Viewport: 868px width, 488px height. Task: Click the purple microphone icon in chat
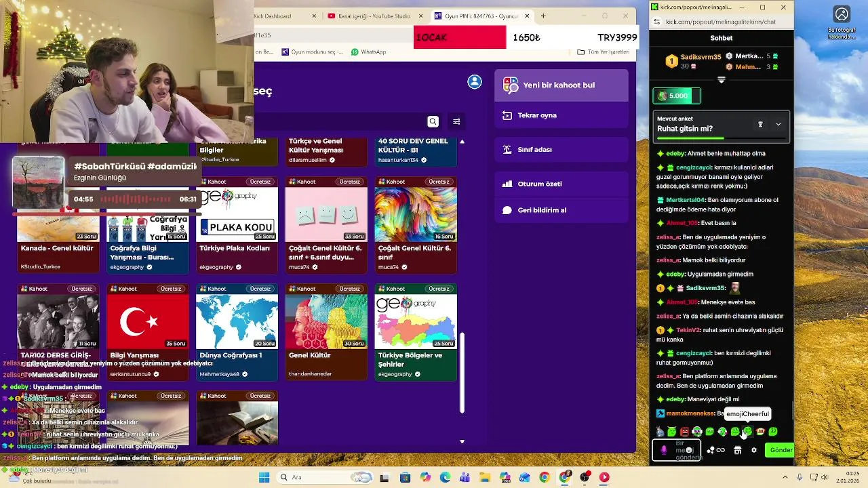(x=664, y=450)
